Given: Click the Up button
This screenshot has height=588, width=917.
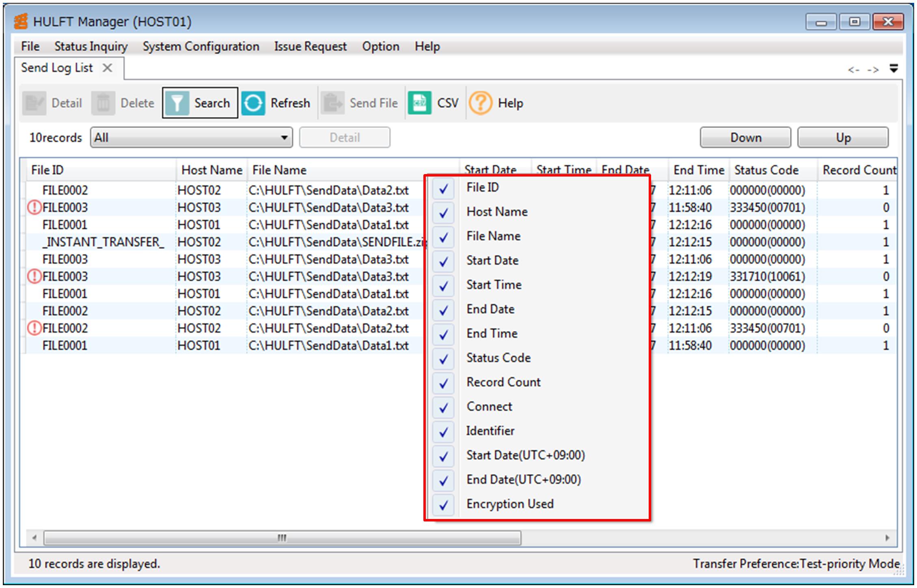Looking at the screenshot, I should [843, 138].
